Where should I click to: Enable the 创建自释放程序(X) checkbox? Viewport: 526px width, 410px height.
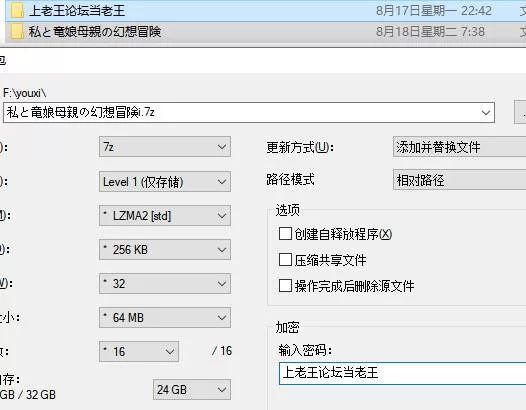click(x=285, y=234)
